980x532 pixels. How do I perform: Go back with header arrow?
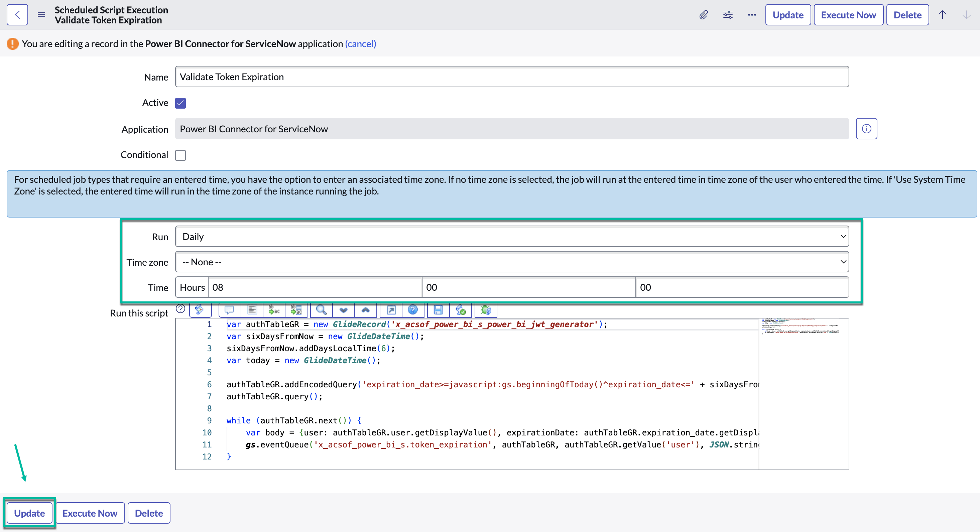17,15
